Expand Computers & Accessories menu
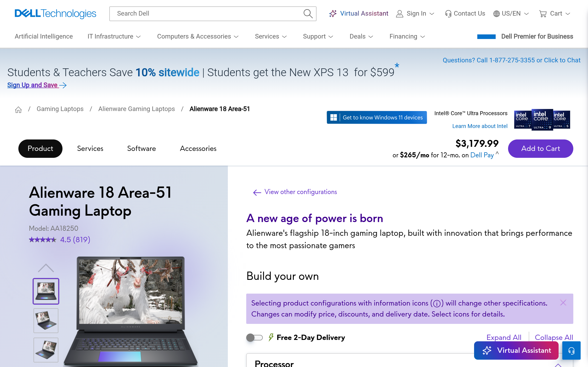 (x=198, y=36)
